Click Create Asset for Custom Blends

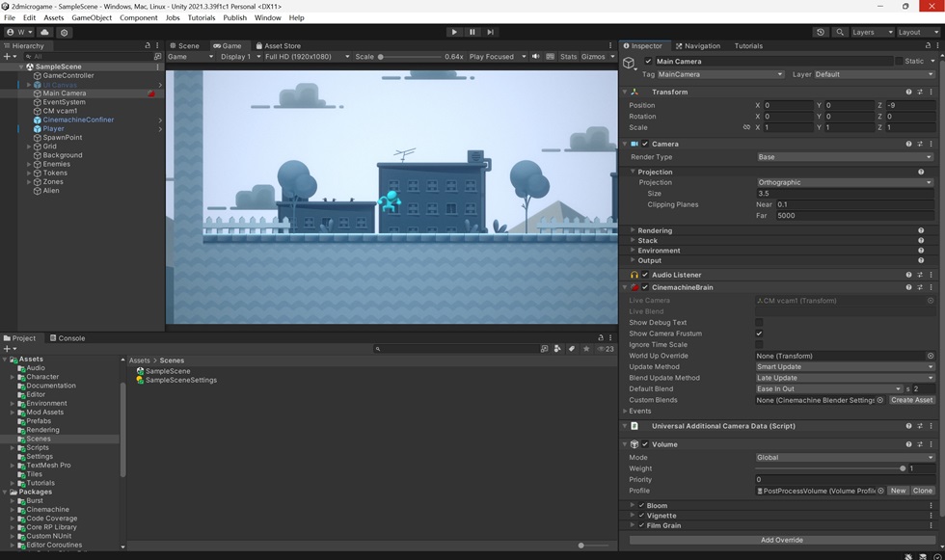coord(911,400)
